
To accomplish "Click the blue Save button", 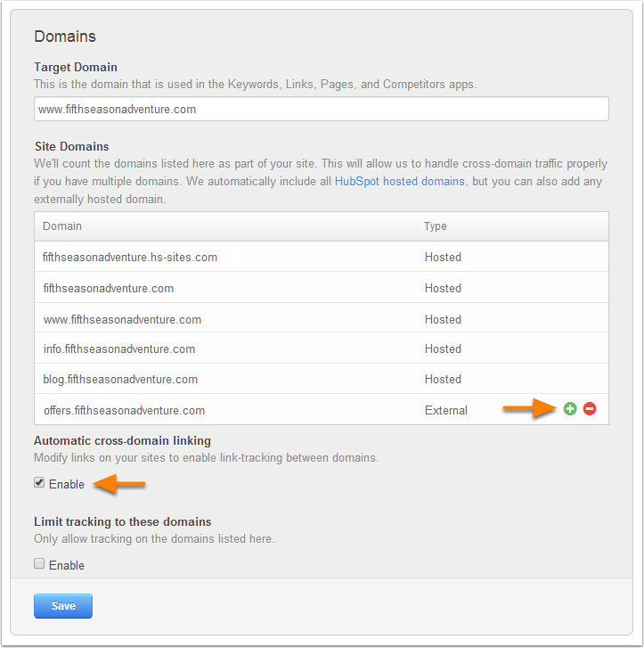I will point(63,606).
